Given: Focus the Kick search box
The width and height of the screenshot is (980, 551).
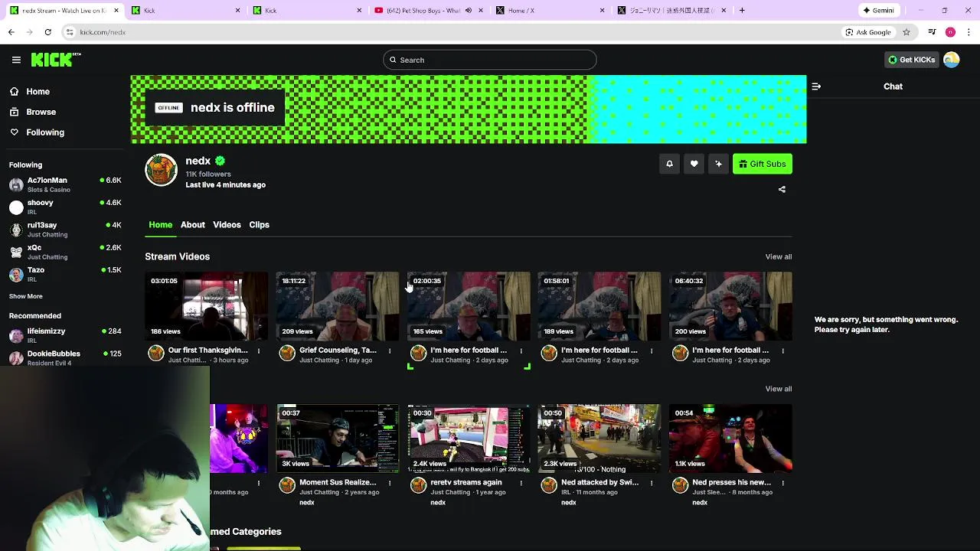Looking at the screenshot, I should coord(490,60).
